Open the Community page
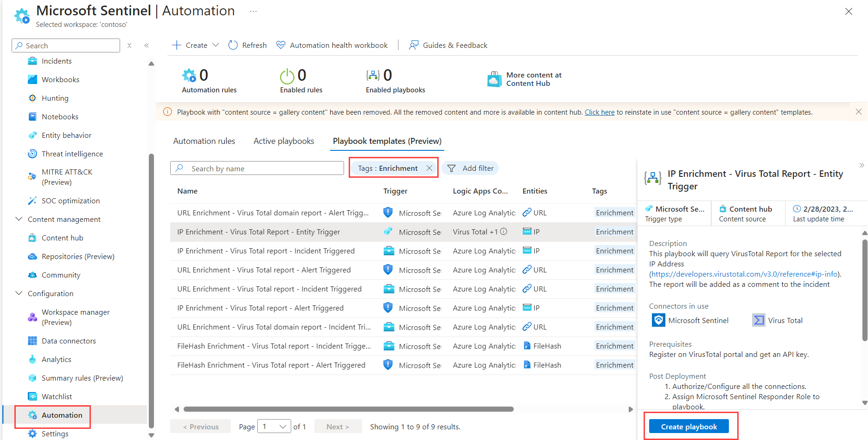The height and width of the screenshot is (440, 868). tap(61, 275)
